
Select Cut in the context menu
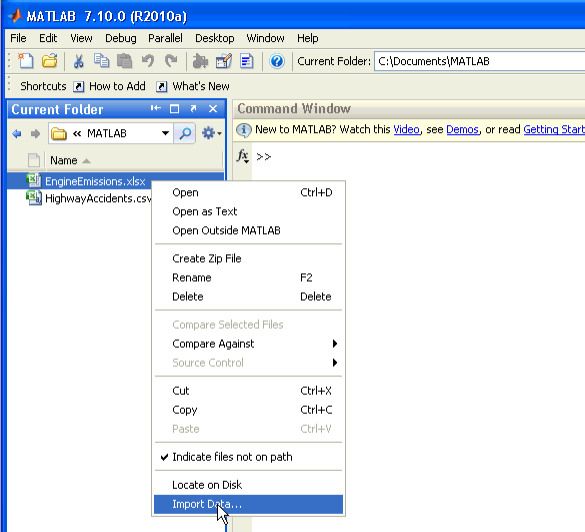click(x=248, y=391)
